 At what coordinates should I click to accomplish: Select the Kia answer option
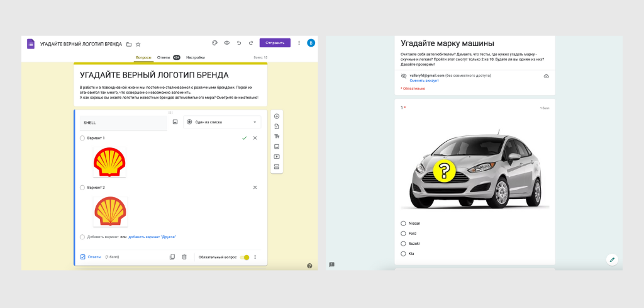pyautogui.click(x=403, y=254)
